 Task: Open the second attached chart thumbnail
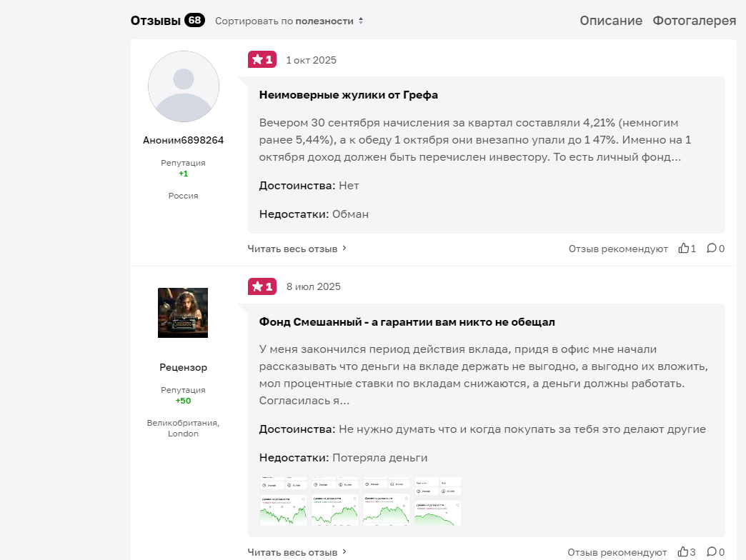pos(334,501)
